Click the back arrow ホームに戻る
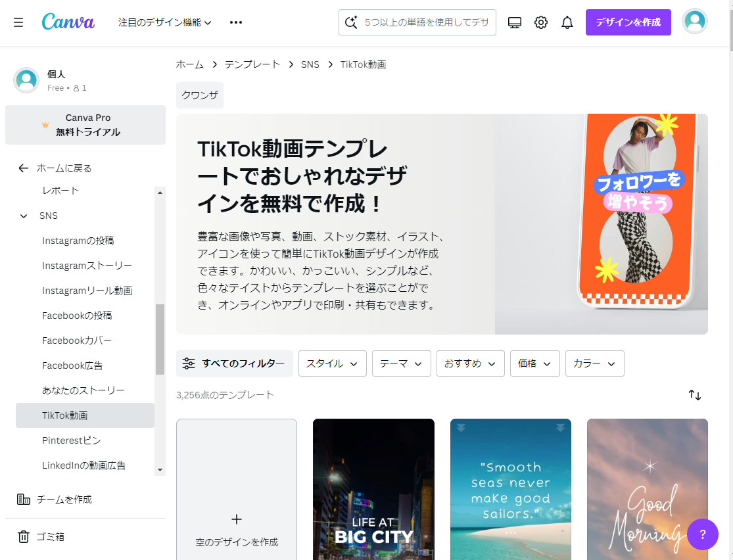Image resolution: width=733 pixels, height=560 pixels. 24,168
